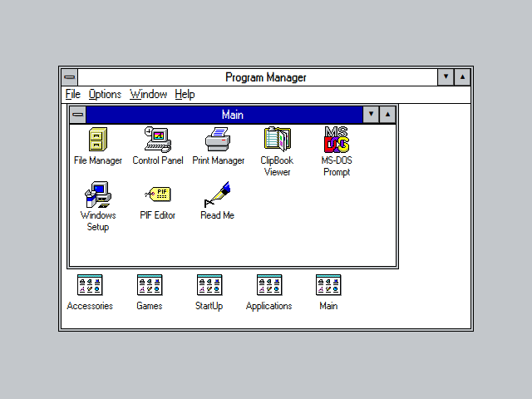Viewport: 532px width, 399px height.
Task: Select the ClipBook Viewer icon
Action: coord(277,139)
